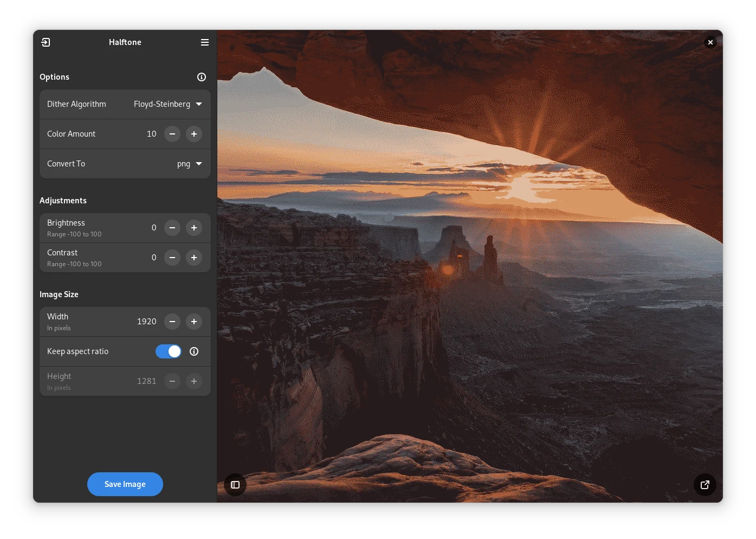Decrease Brightness with minus icon
The height and width of the screenshot is (539, 756).
[x=172, y=228]
